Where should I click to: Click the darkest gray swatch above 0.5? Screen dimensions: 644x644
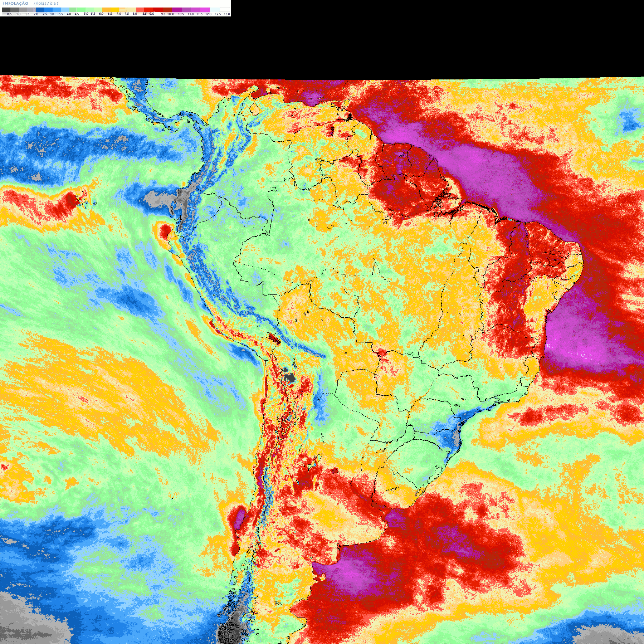coord(6,10)
